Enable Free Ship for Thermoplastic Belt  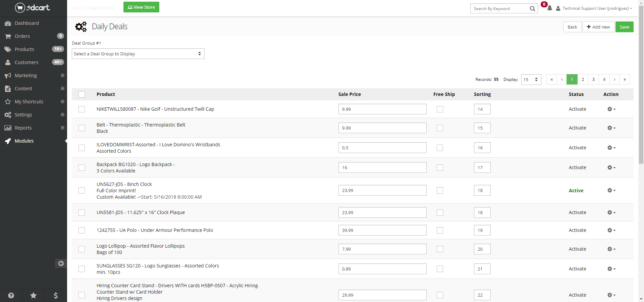click(x=440, y=128)
